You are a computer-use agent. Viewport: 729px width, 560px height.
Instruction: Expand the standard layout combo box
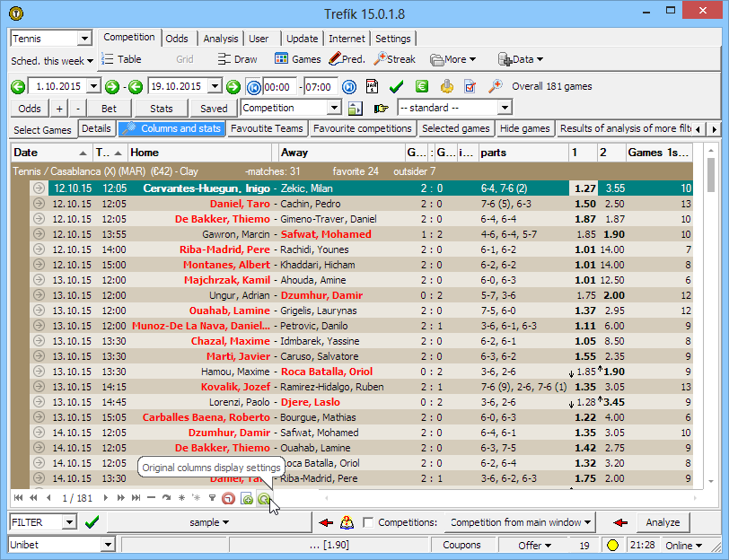tap(504, 109)
